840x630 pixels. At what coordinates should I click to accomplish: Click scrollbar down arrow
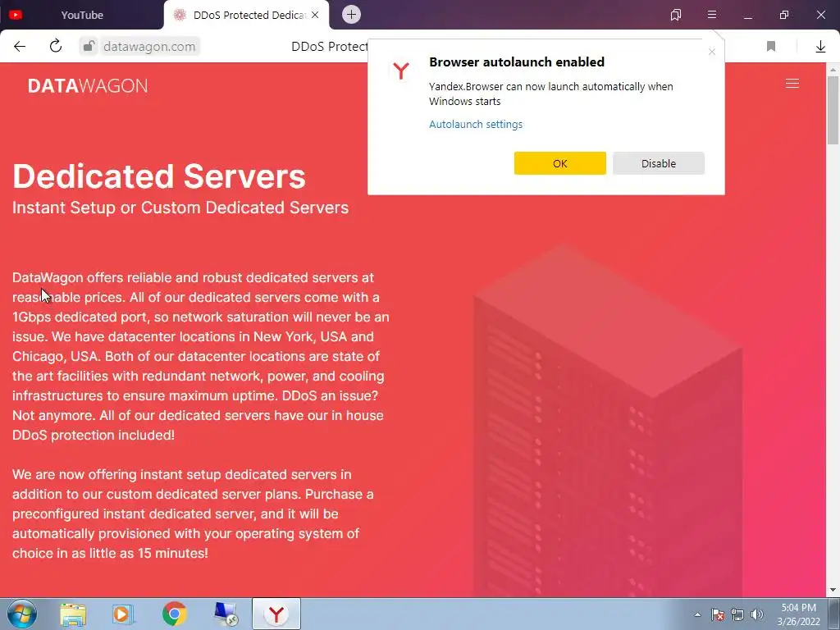click(x=833, y=591)
